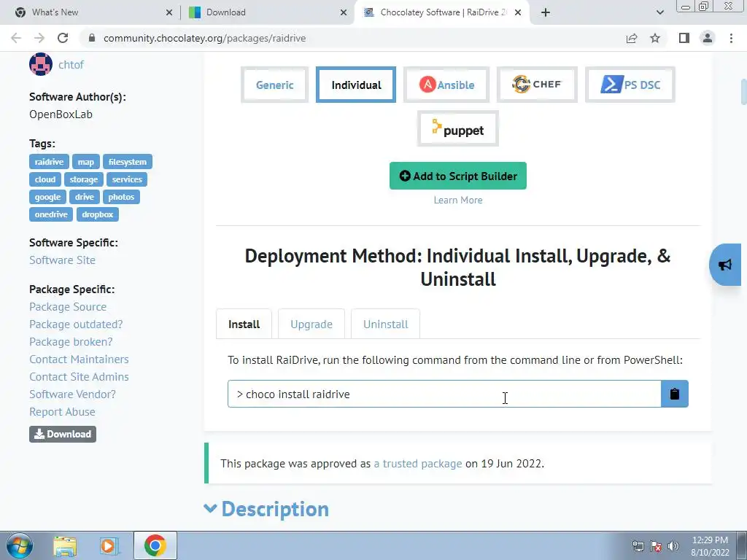Close the Download tab
The width and height of the screenshot is (747, 560).
coord(344,12)
